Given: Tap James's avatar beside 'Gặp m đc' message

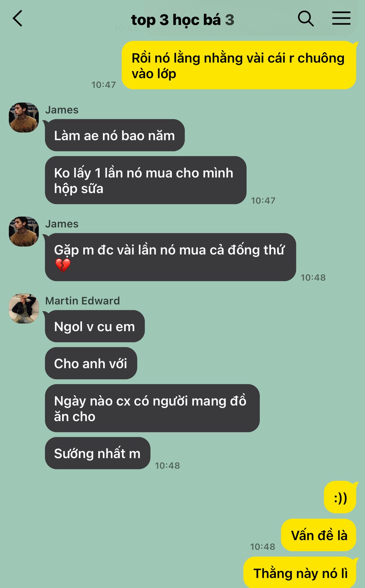Looking at the screenshot, I should pyautogui.click(x=24, y=232).
